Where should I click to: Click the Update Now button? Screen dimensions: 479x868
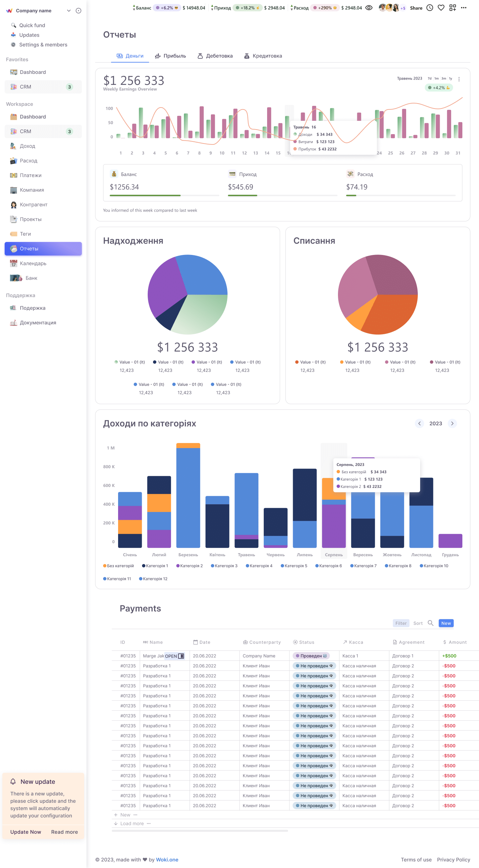point(26,832)
